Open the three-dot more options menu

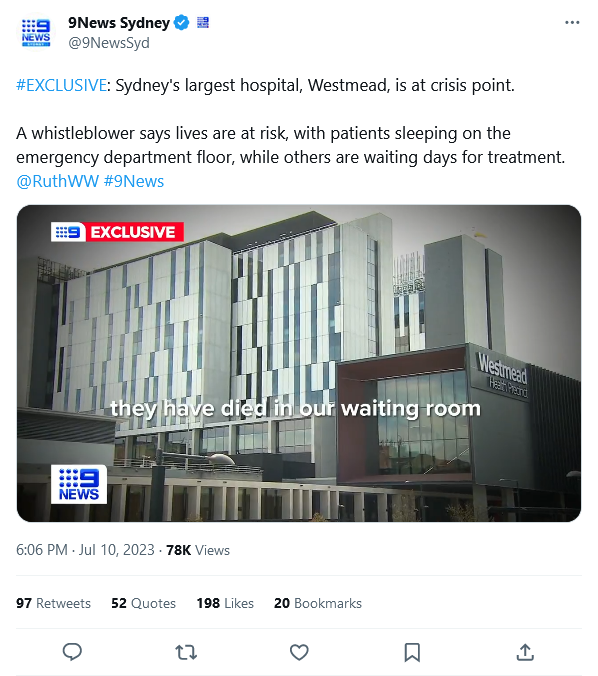coord(572,22)
